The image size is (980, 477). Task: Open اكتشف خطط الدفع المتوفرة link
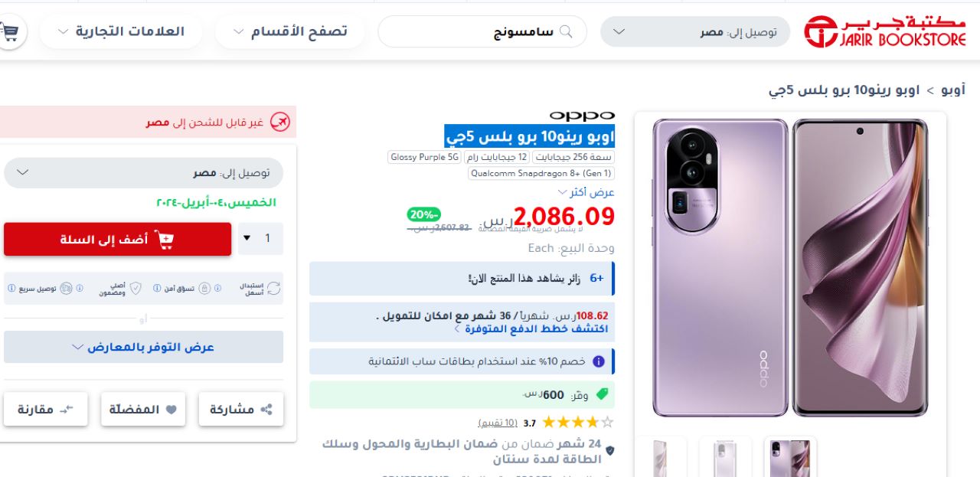[x=531, y=328]
